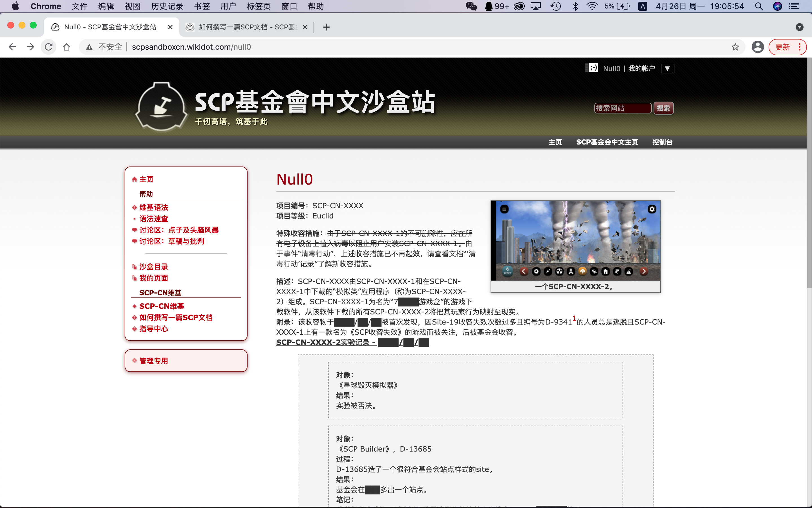
Task: Open the Apple menu
Action: pyautogui.click(x=16, y=6)
